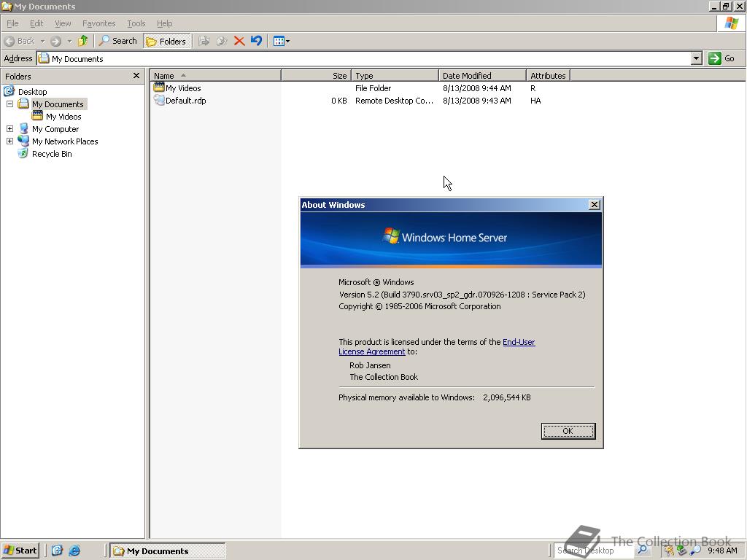Sort by the Attributes column header

click(549, 76)
